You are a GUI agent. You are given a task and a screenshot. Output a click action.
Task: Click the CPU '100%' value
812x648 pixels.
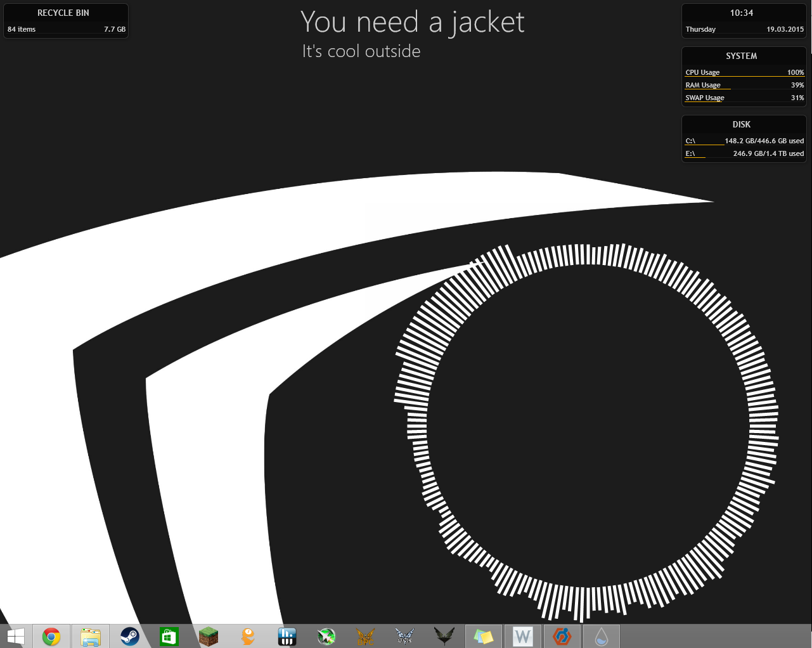[x=796, y=72]
